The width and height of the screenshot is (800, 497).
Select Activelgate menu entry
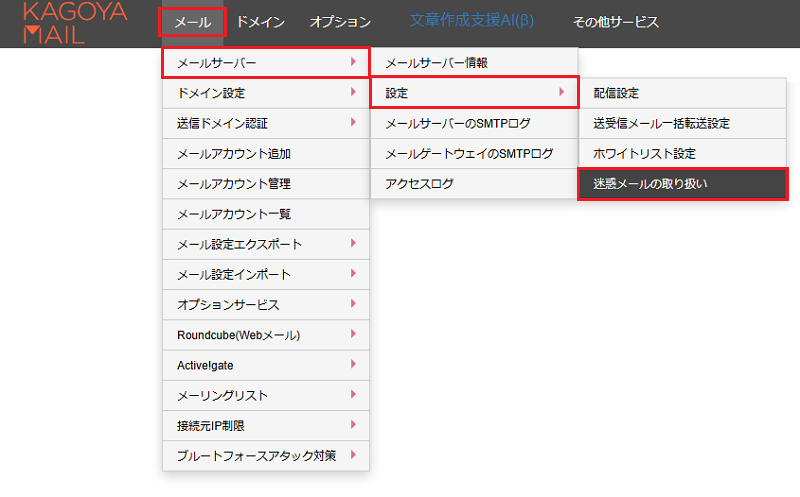[266, 365]
